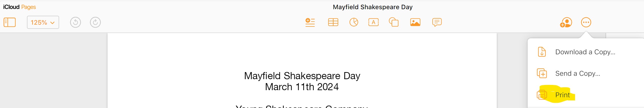
Task: Click Print in the More menu
Action: click(562, 95)
